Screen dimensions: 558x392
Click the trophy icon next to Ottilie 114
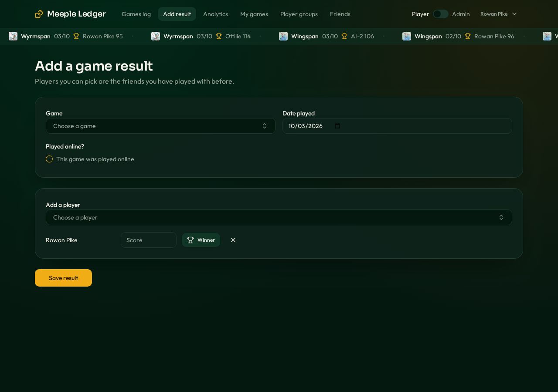coord(219,36)
